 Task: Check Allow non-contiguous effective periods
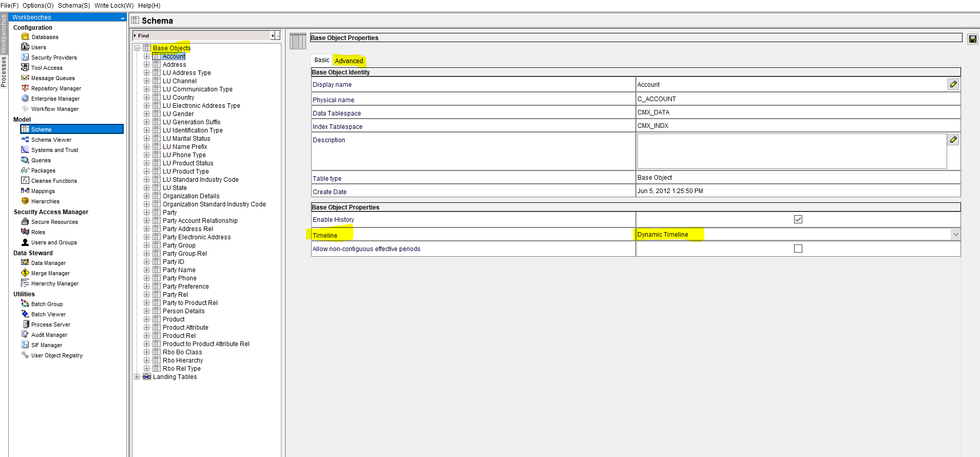click(798, 249)
